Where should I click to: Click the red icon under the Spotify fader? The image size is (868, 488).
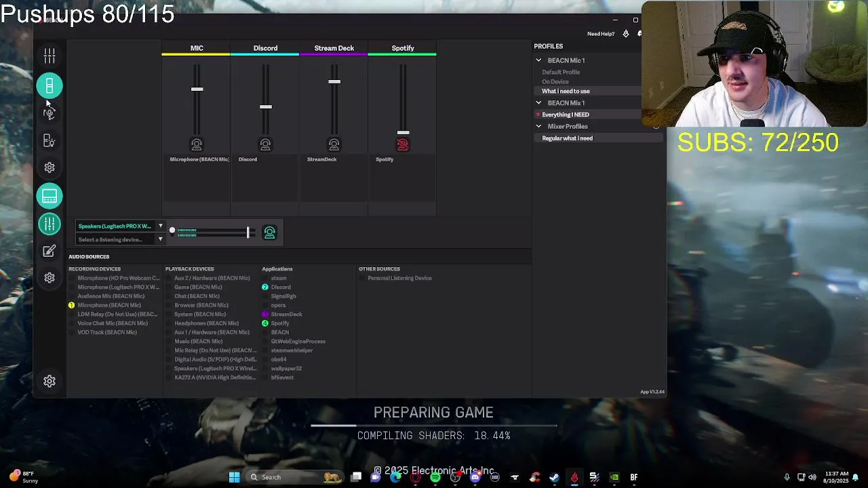pyautogui.click(x=403, y=144)
